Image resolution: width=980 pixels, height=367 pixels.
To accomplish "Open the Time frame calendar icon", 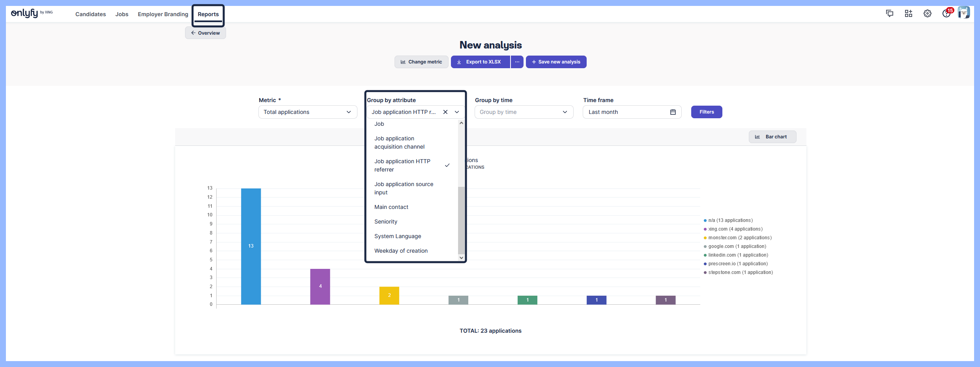I will (x=673, y=112).
